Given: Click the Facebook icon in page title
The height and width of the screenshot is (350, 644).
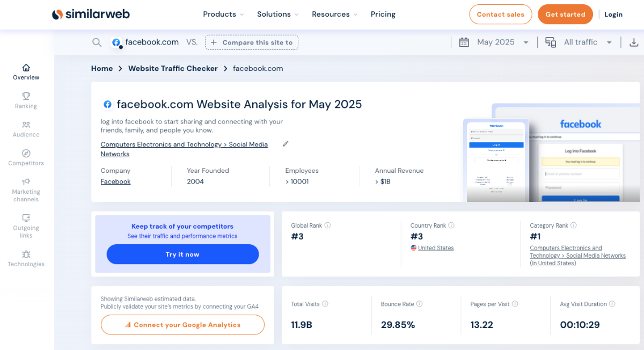Looking at the screenshot, I should click(x=107, y=105).
